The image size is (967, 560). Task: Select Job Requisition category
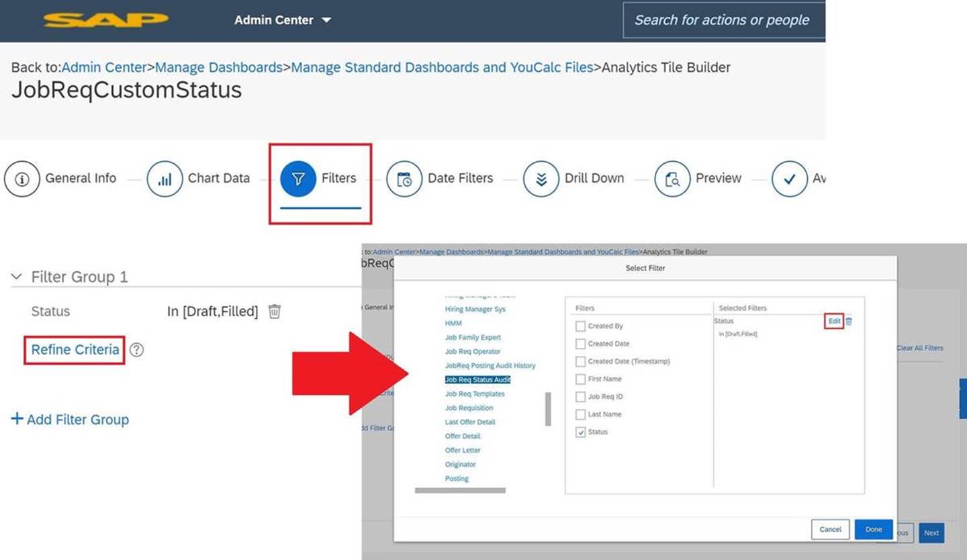(469, 408)
